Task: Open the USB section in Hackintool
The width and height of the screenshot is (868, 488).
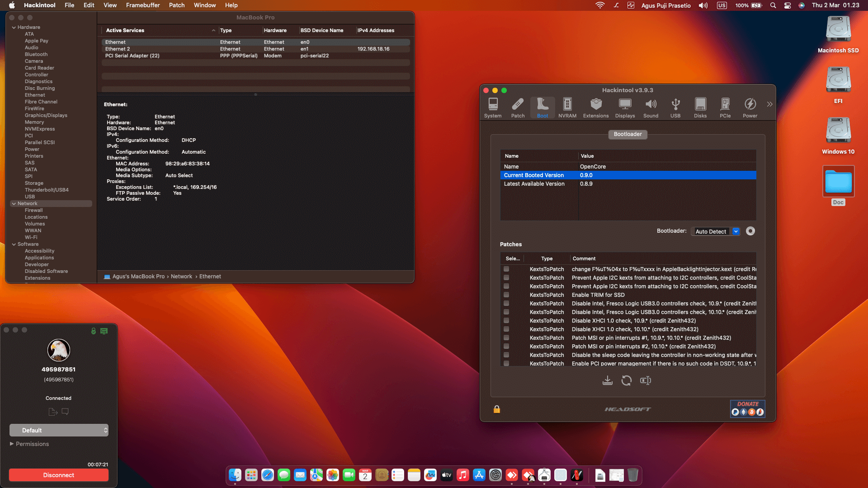Action: point(675,107)
